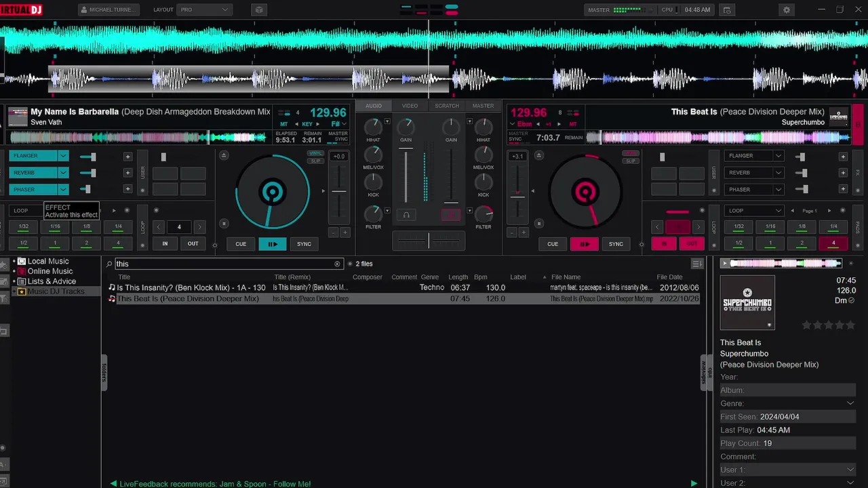The height and width of the screenshot is (488, 868).
Task: Toggle play/pause on the left deck
Action: pyautogui.click(x=272, y=244)
